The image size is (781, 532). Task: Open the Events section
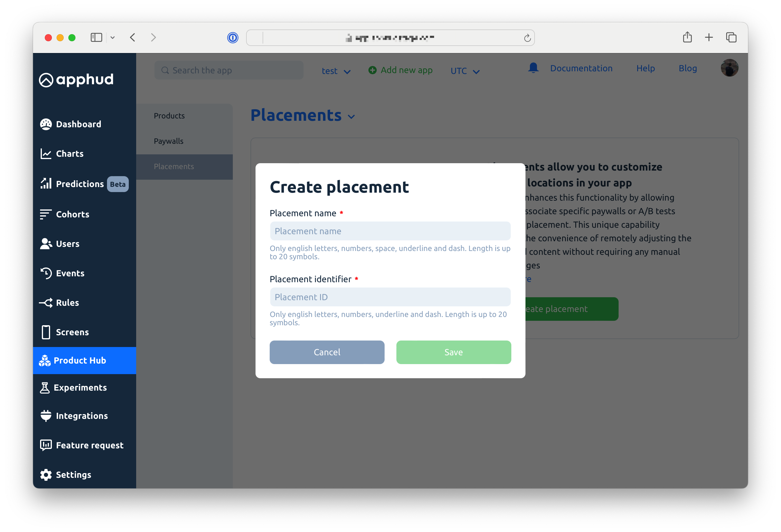(62, 273)
